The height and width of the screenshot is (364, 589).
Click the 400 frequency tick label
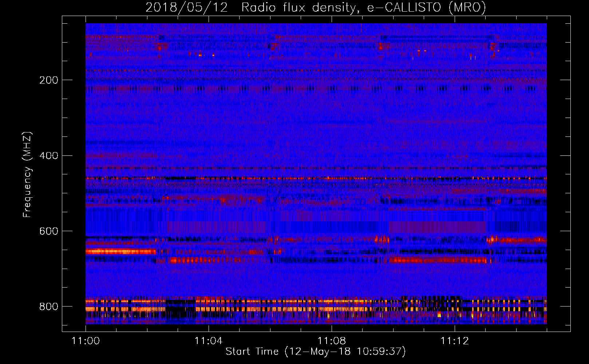49,156
